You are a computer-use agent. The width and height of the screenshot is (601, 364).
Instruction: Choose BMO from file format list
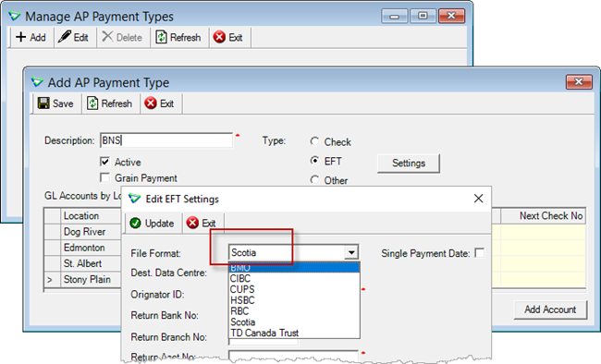294,267
